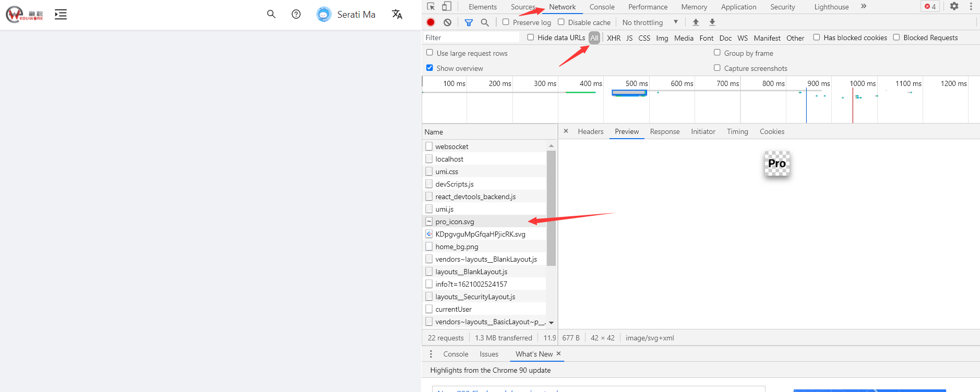Uncheck Show overview
The width and height of the screenshot is (980, 392).
point(429,68)
